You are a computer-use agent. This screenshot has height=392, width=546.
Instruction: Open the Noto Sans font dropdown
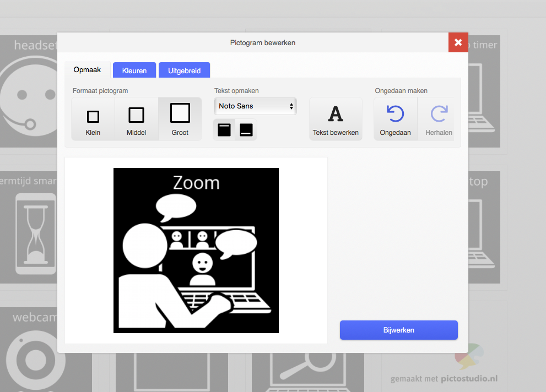[x=255, y=106]
